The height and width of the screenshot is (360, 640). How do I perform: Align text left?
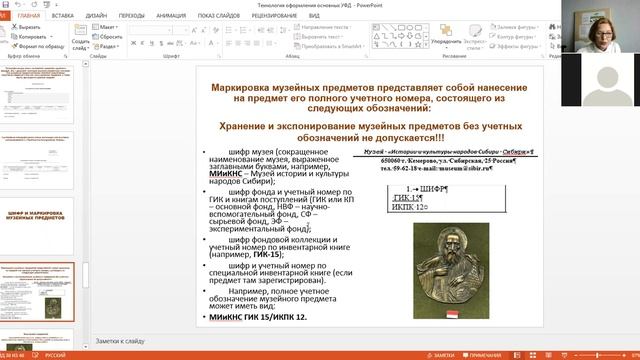point(229,43)
